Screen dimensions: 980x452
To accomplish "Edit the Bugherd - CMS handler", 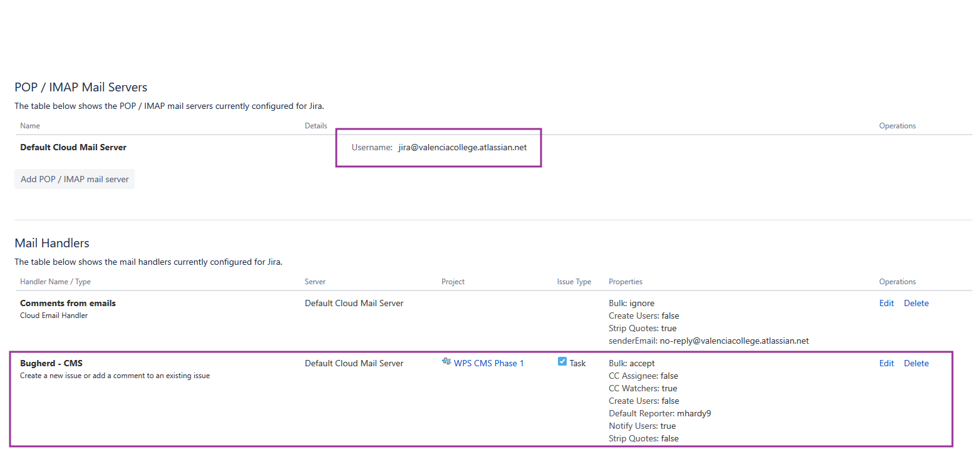I will pyautogui.click(x=887, y=363).
